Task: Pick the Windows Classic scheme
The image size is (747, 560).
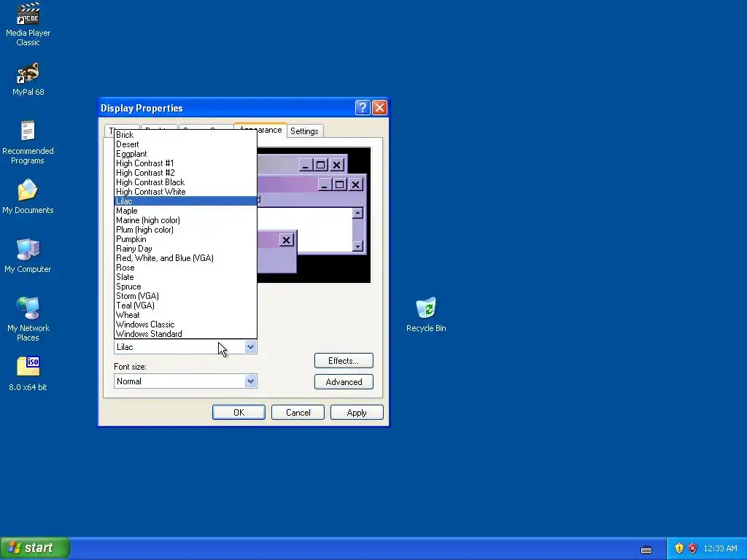Action: coord(186,324)
